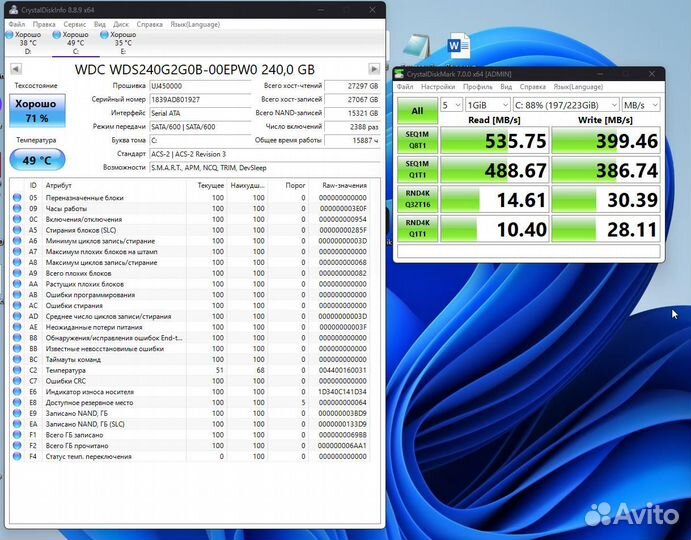Click the 49 °C temperature button
Screen dimensions: 691x540
[37, 160]
